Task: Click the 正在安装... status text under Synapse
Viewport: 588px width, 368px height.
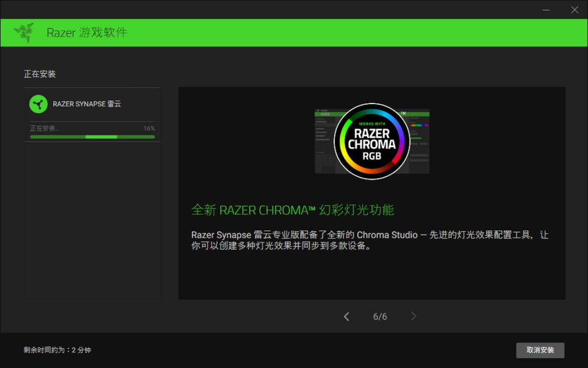Action: tap(45, 129)
